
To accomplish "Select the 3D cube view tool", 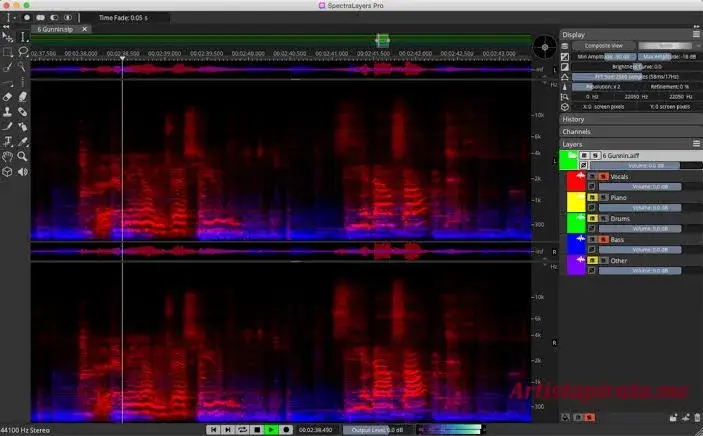I will [7, 172].
